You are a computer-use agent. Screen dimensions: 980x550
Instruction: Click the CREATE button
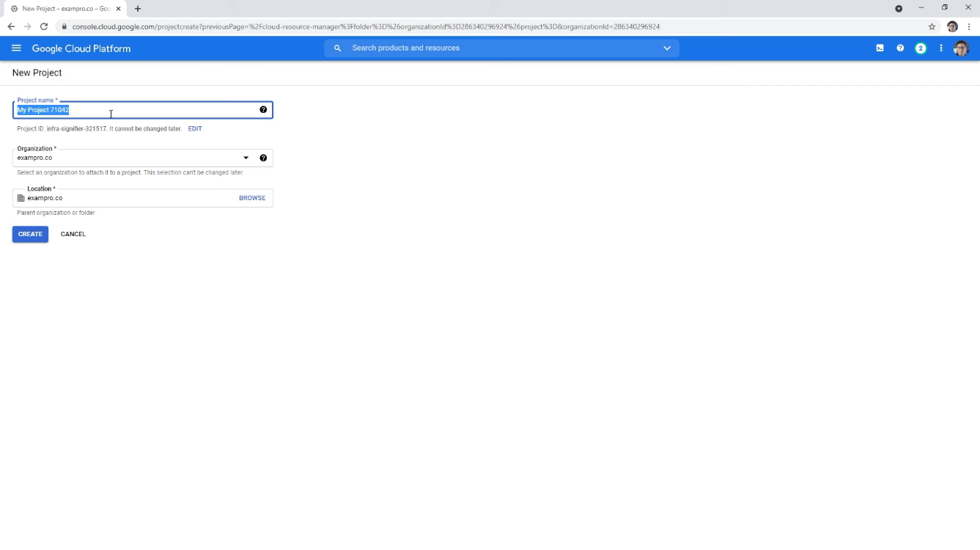coord(30,234)
